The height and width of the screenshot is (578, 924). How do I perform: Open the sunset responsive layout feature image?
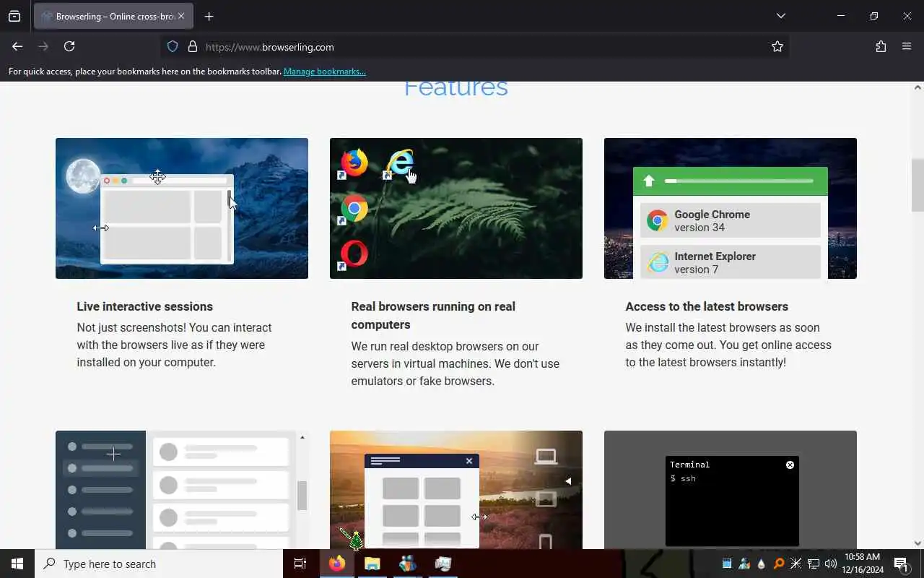point(456,490)
